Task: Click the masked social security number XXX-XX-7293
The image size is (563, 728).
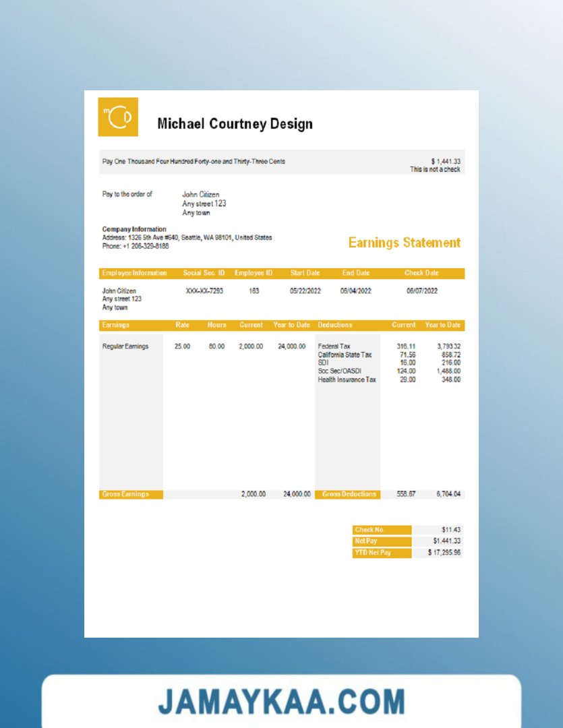Action: coord(204,291)
